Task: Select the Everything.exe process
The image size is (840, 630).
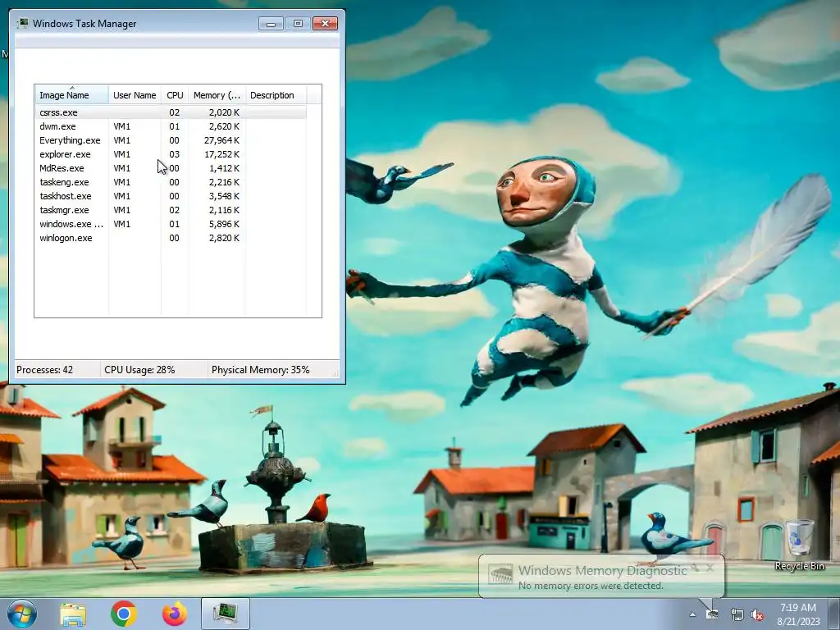Action: click(171, 140)
